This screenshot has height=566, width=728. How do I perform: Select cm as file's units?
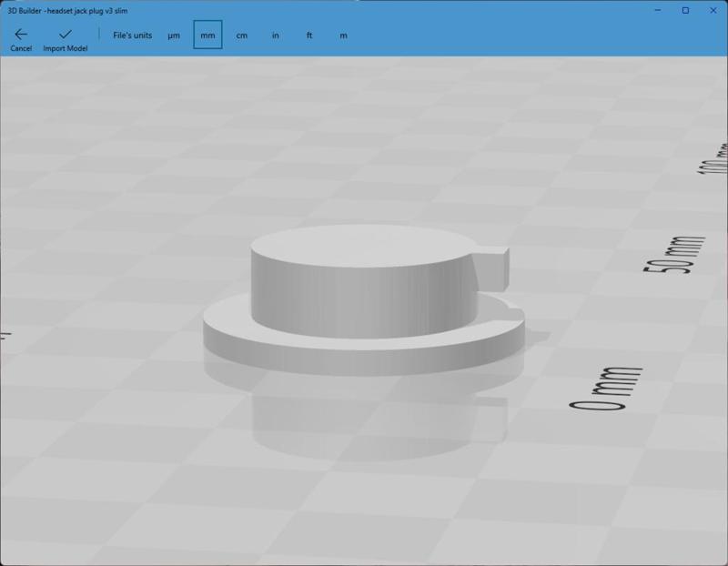241,35
